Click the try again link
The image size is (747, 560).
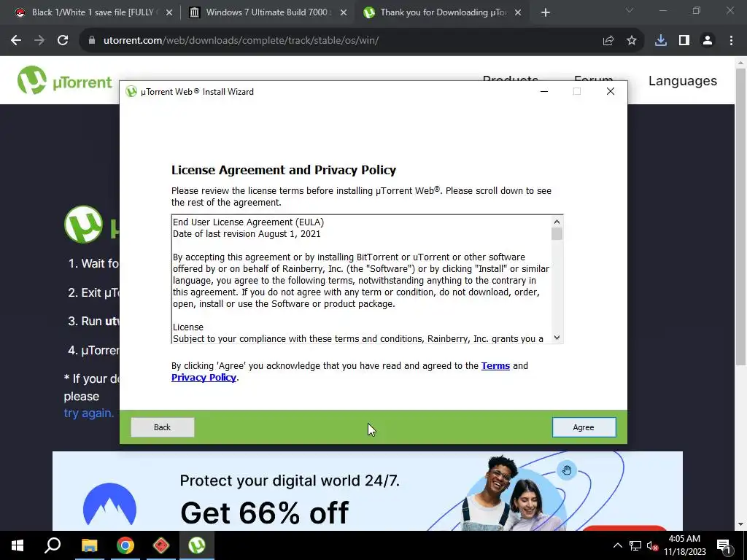coord(89,413)
